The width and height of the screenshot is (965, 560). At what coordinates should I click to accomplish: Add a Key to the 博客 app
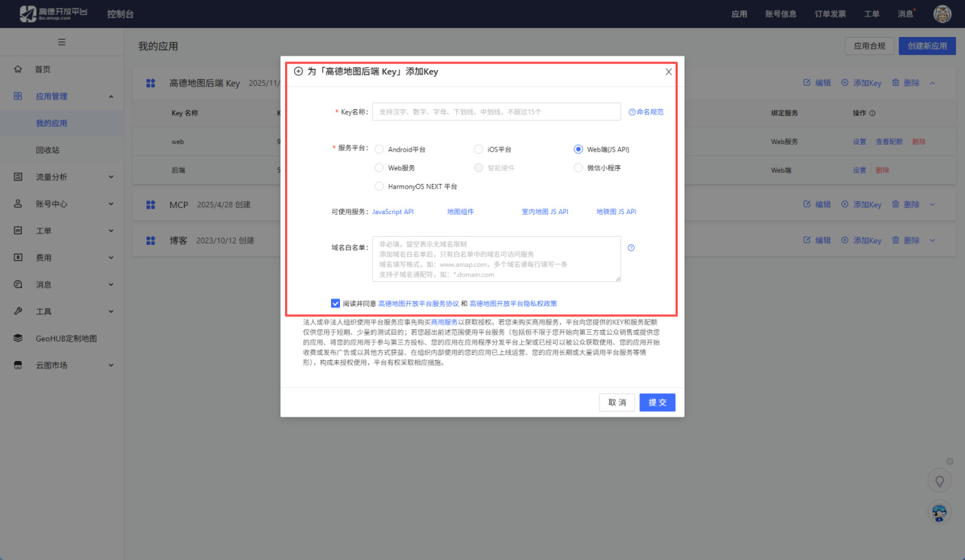pyautogui.click(x=861, y=240)
